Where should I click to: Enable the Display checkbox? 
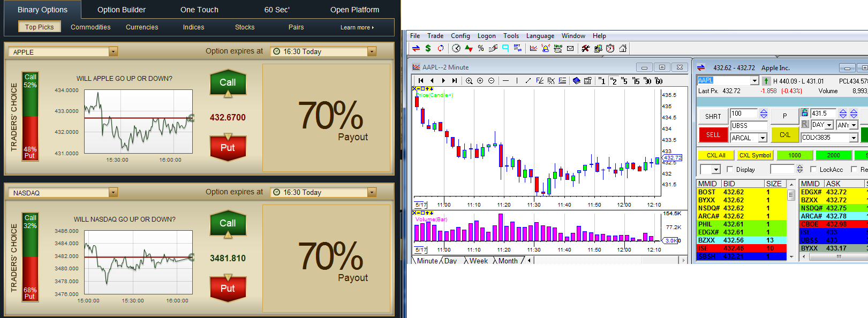[730, 170]
